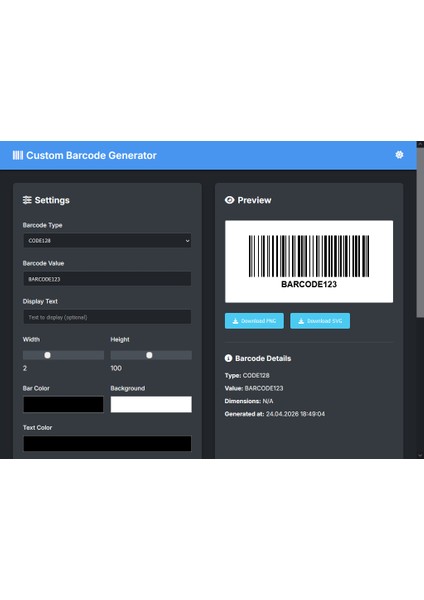Click the eye icon beside Preview

[x=229, y=200]
